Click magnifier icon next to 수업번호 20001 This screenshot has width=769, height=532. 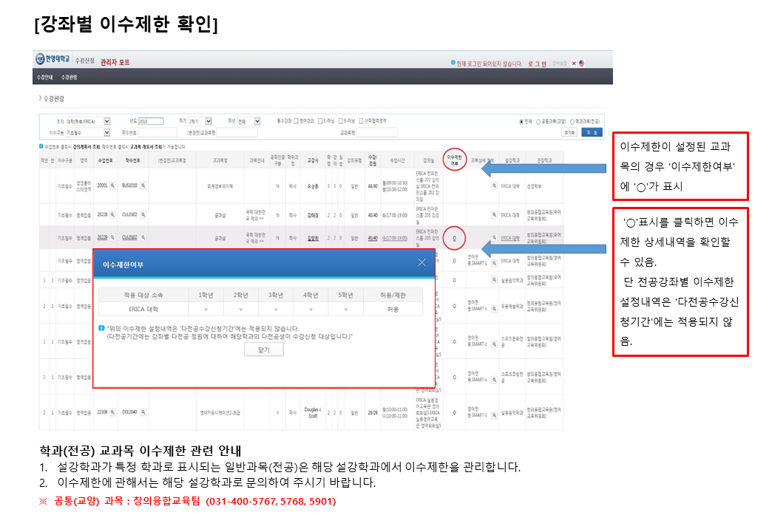click(112, 187)
